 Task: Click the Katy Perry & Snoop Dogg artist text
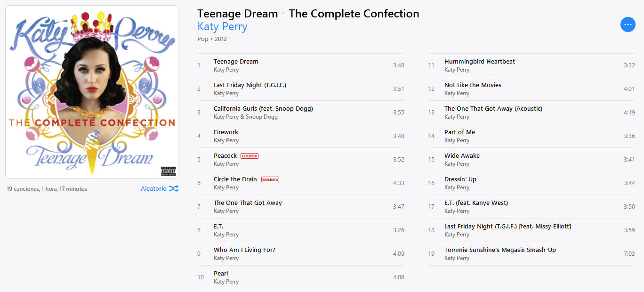click(x=246, y=117)
